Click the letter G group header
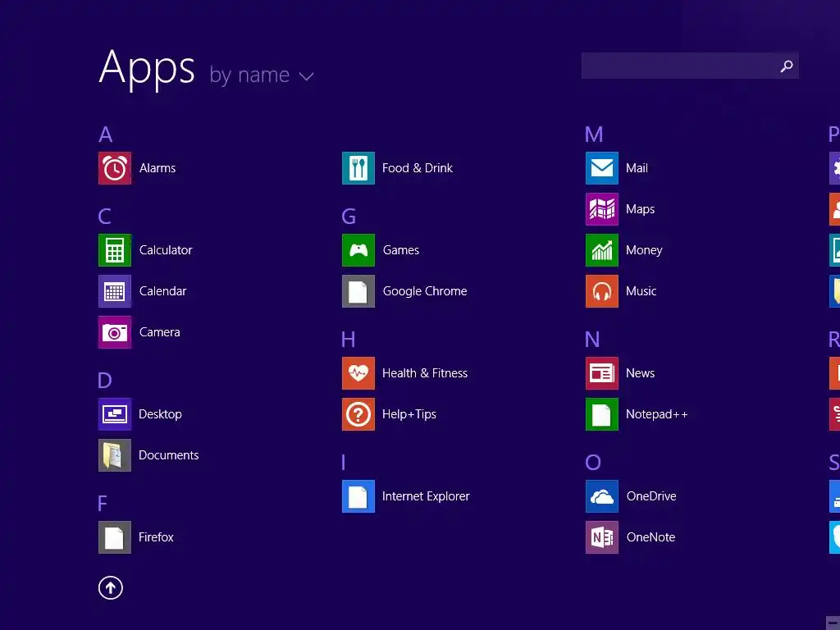840x630 pixels. [349, 217]
